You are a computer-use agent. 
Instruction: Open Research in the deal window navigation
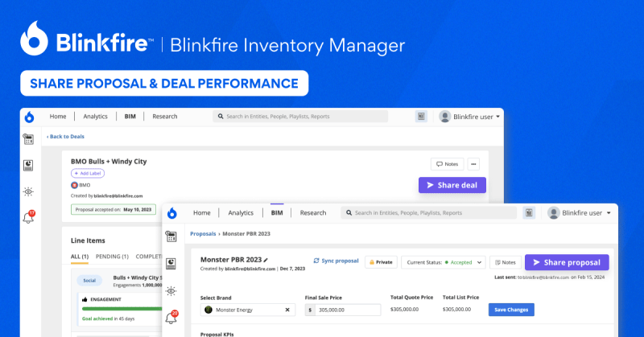(x=165, y=117)
